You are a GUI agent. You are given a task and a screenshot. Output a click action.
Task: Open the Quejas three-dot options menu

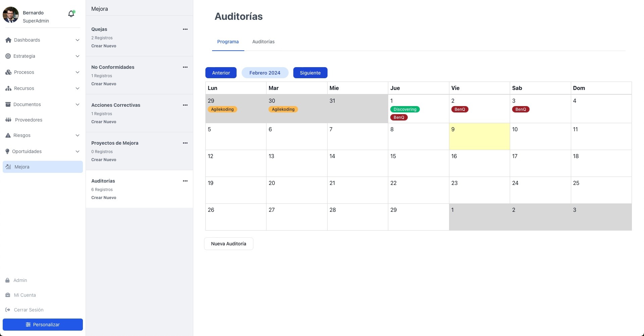(185, 29)
